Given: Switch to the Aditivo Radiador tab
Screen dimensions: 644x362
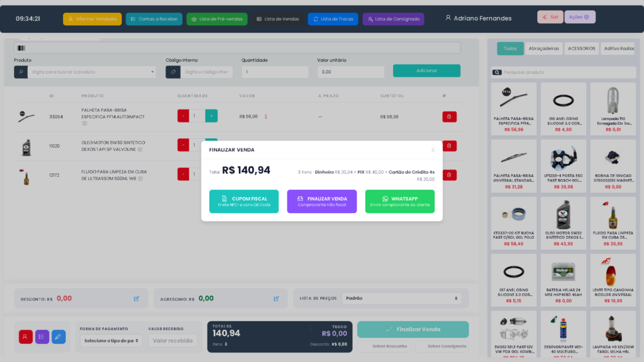Looking at the screenshot, I should click(x=618, y=48).
